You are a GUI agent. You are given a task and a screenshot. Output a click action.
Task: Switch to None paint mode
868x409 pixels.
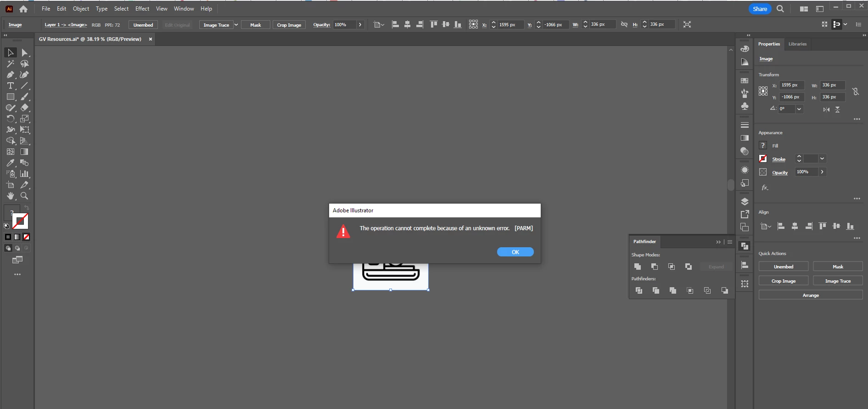point(26,237)
